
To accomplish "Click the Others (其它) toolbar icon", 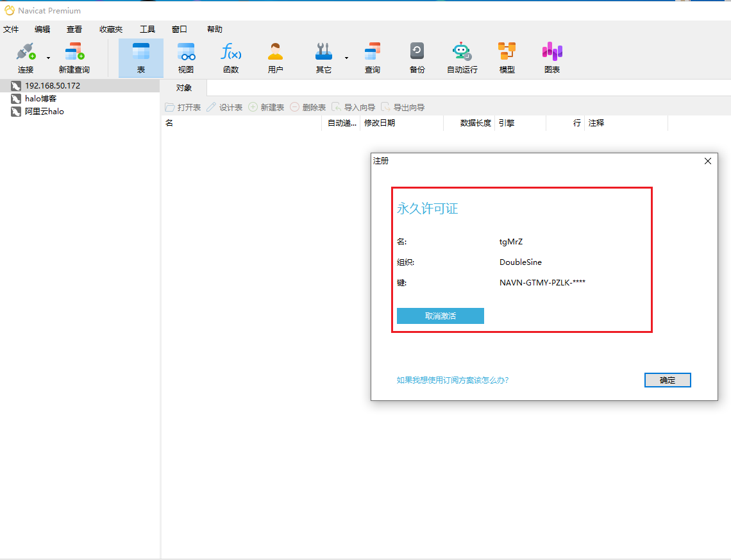I will click(x=324, y=58).
